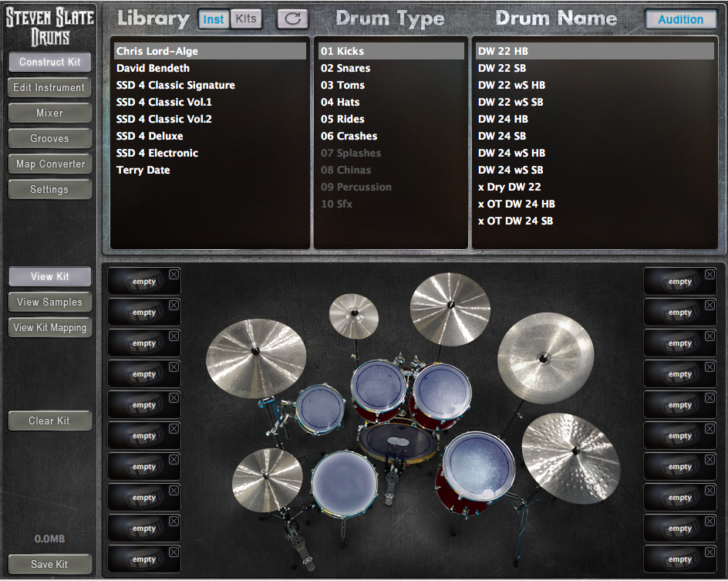The width and height of the screenshot is (728, 581).
Task: Go to the Mixer page
Action: (x=49, y=113)
